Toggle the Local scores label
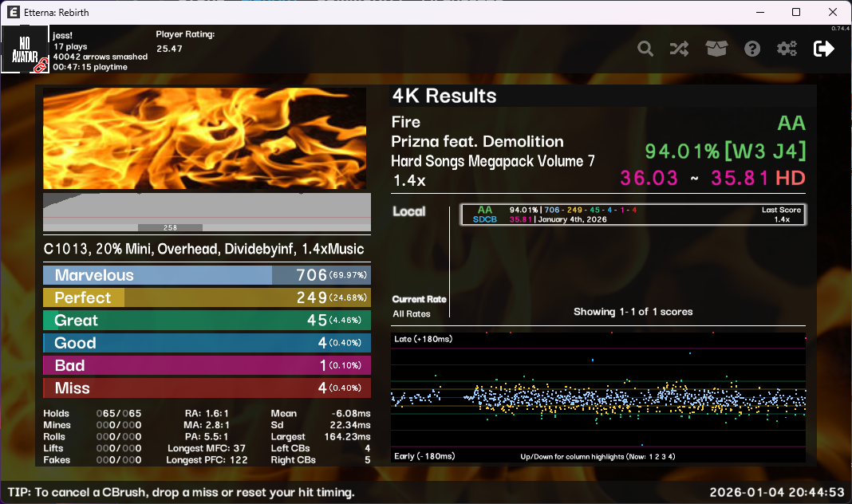 click(409, 211)
